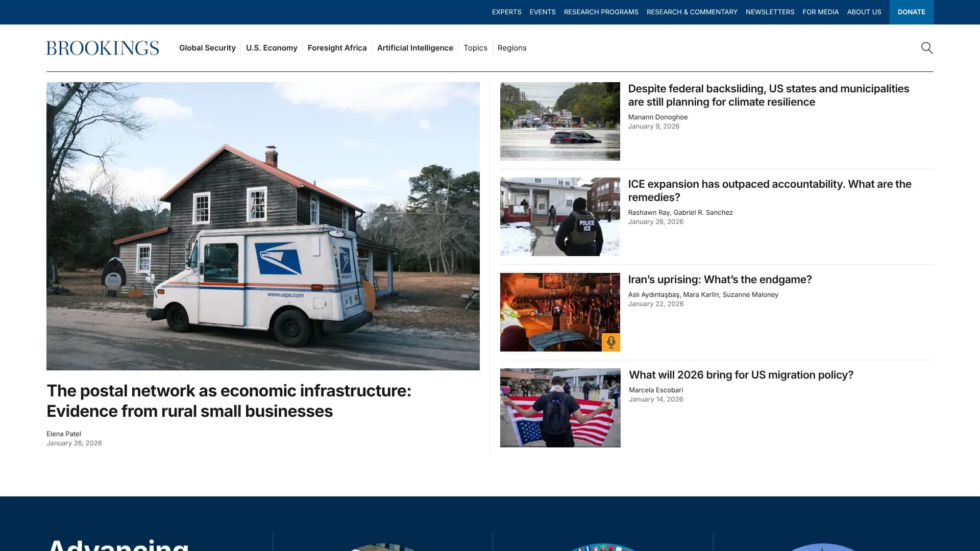Click the Brookings logo
The height and width of the screenshot is (551, 980).
point(103,48)
